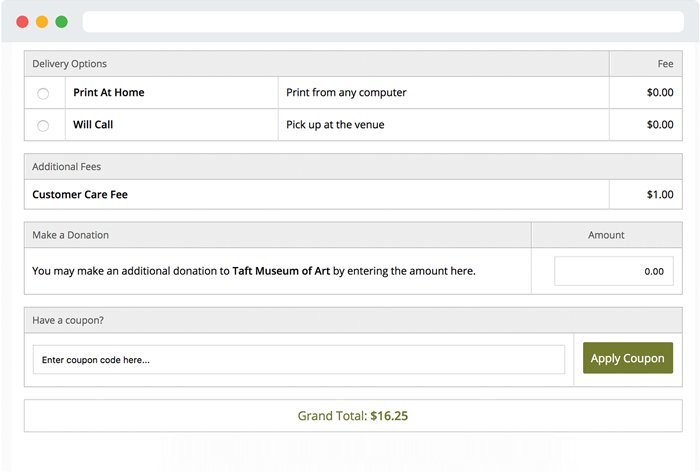
Task: Select the Print At Home radio button
Action: tap(43, 93)
